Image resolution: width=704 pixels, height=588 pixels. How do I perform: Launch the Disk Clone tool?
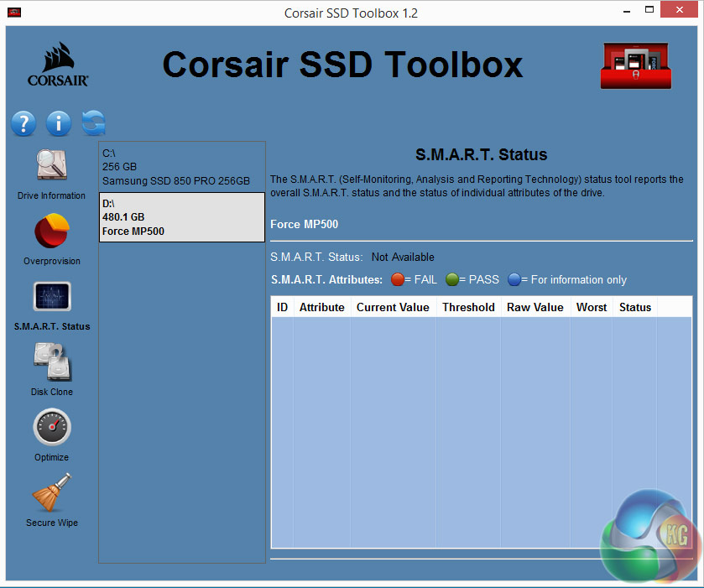51,363
